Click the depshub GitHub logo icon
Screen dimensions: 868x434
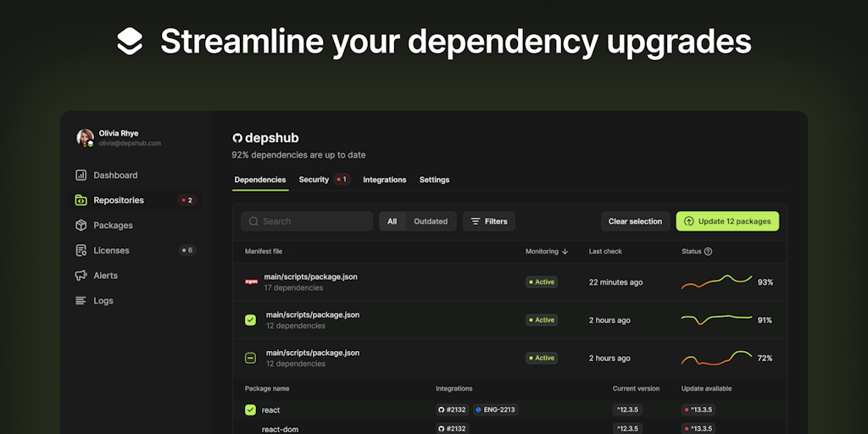[237, 138]
